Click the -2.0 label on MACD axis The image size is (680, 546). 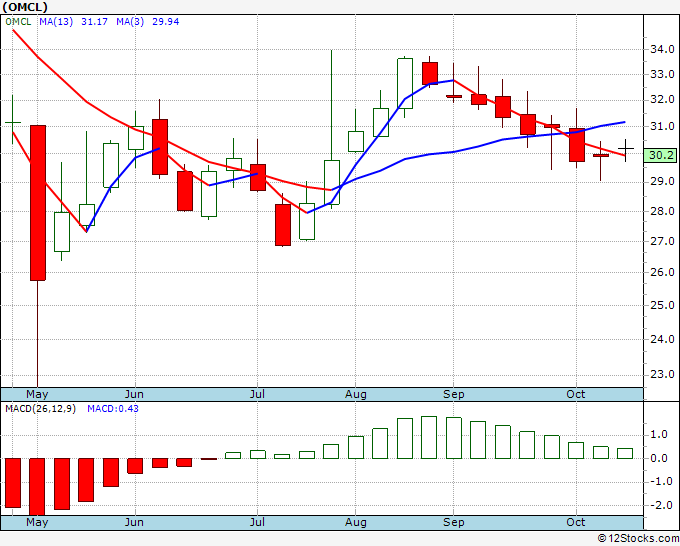(x=659, y=505)
